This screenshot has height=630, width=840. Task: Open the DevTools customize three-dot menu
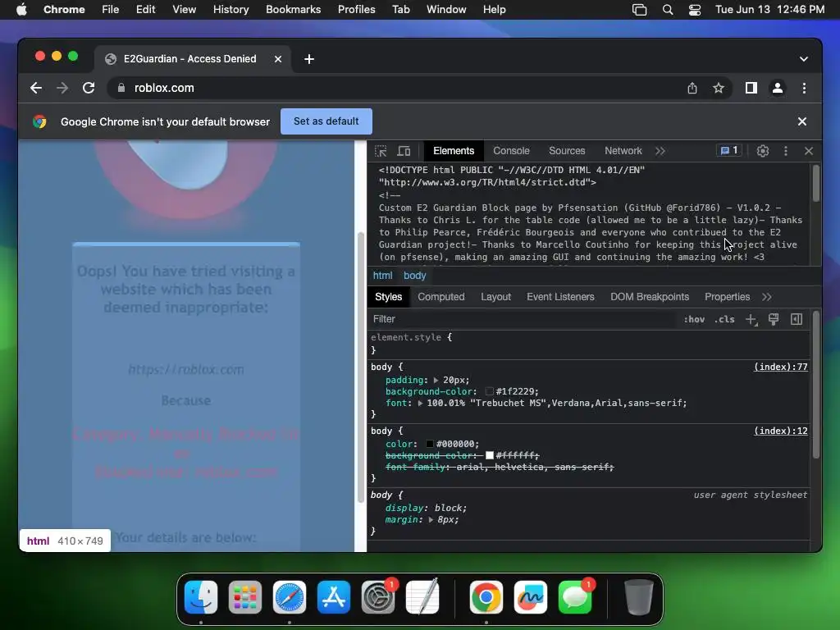(x=786, y=151)
